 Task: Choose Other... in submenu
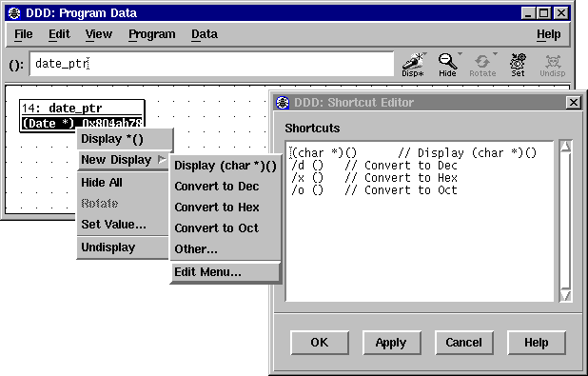tap(225, 249)
